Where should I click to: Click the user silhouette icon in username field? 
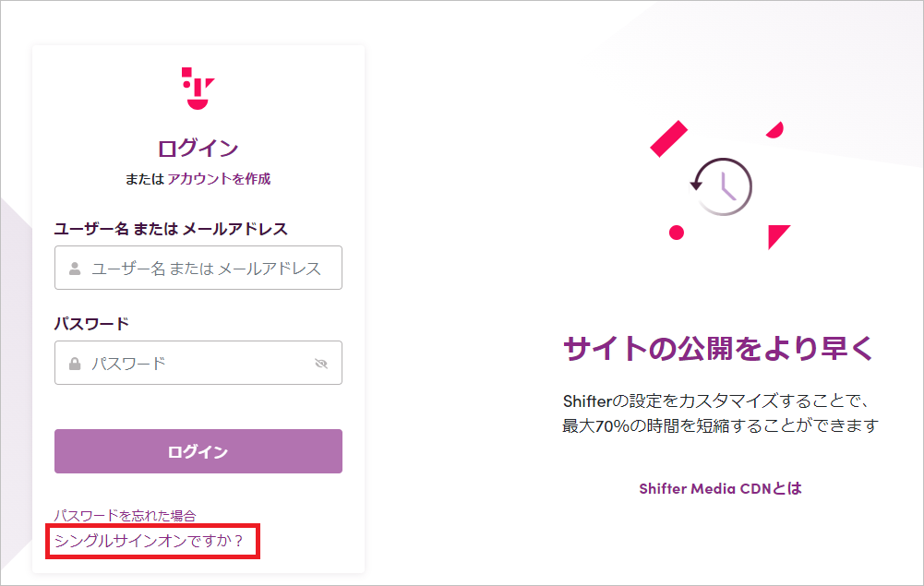coord(75,269)
